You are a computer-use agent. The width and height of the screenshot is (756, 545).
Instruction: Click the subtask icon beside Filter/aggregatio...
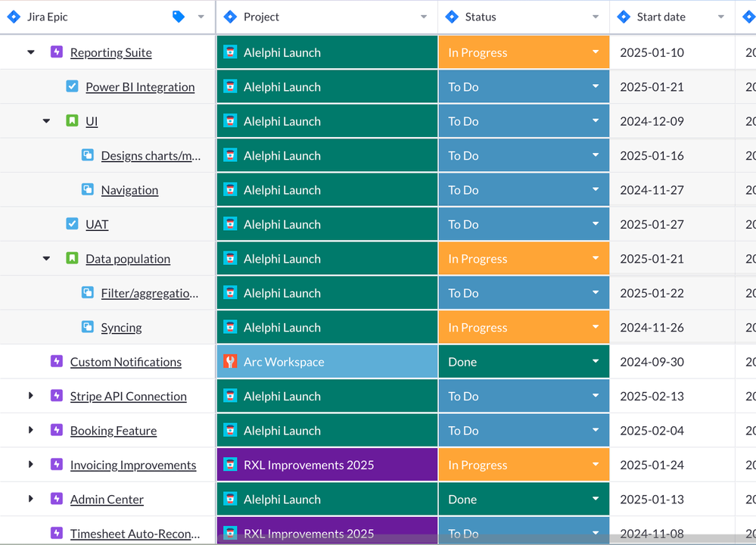tap(88, 292)
